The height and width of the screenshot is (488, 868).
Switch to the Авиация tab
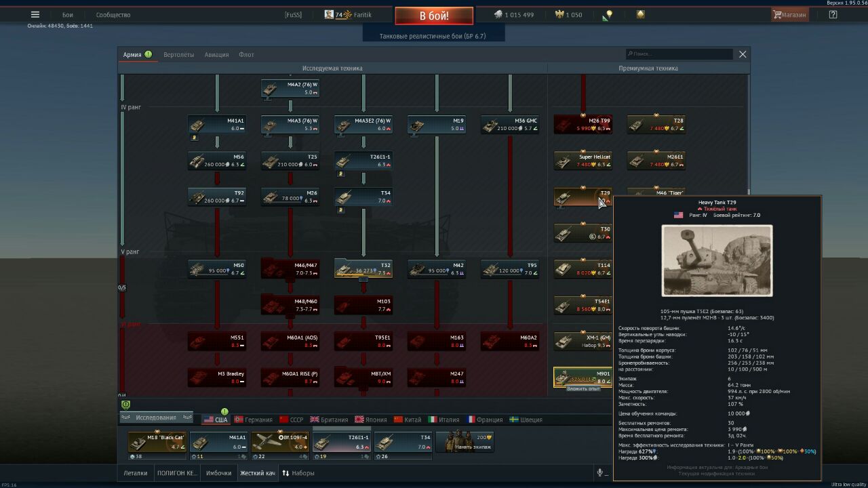click(x=216, y=55)
